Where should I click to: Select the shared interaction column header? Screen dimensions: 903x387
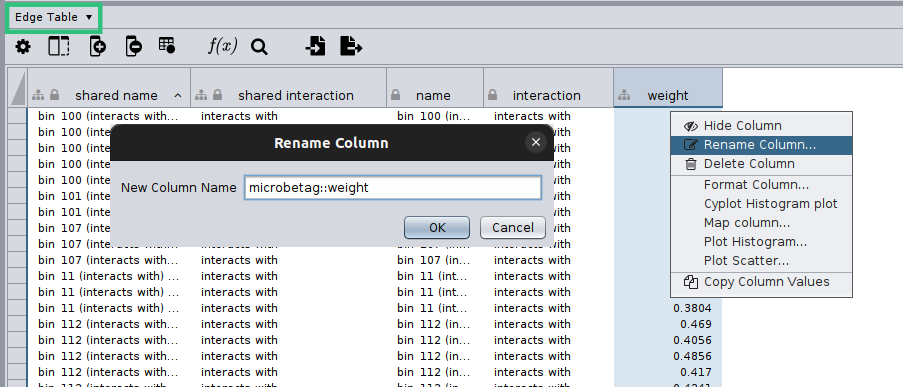coord(289,88)
